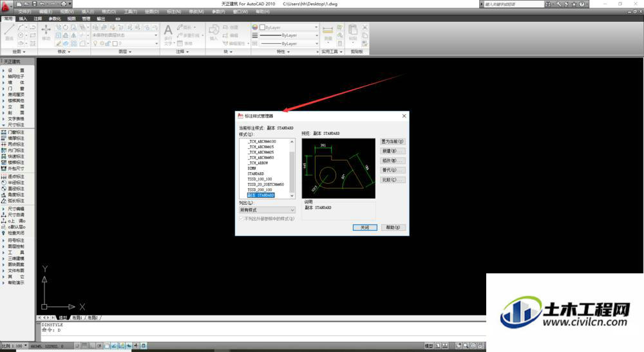Screen dimensions: 644x352
Task: Click the 帮助(H) button in dialog
Action: tap(393, 228)
